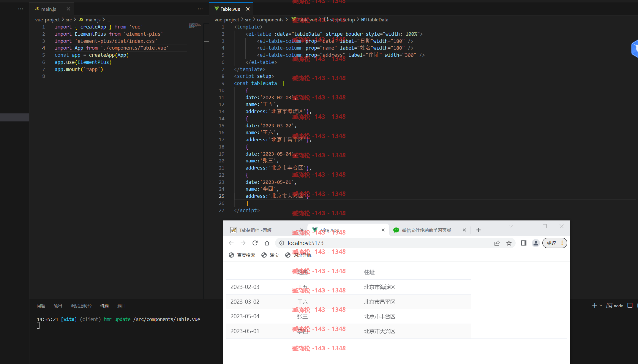Close the 微信文件传输助手网页版 browser tab

tap(464, 230)
